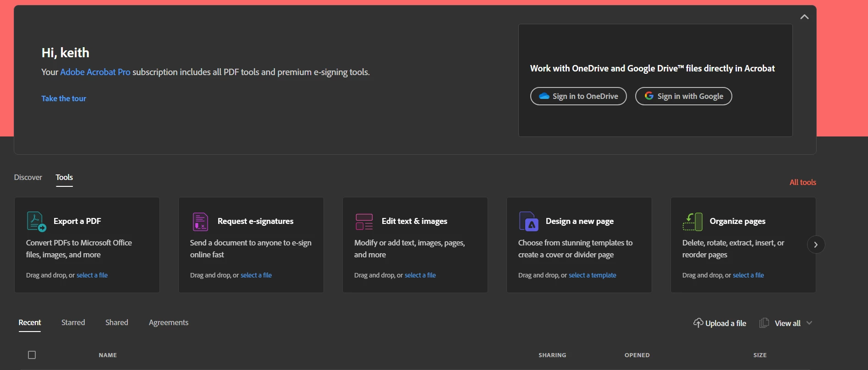Click 'Convert PDFs to Microsoft Office' description
This screenshot has height=370, width=868.
pos(79,249)
